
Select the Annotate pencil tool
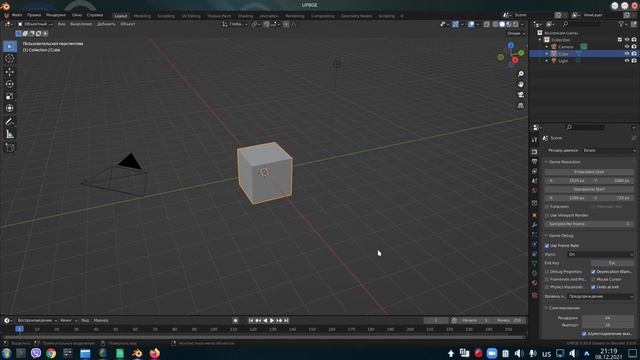tap(10, 122)
